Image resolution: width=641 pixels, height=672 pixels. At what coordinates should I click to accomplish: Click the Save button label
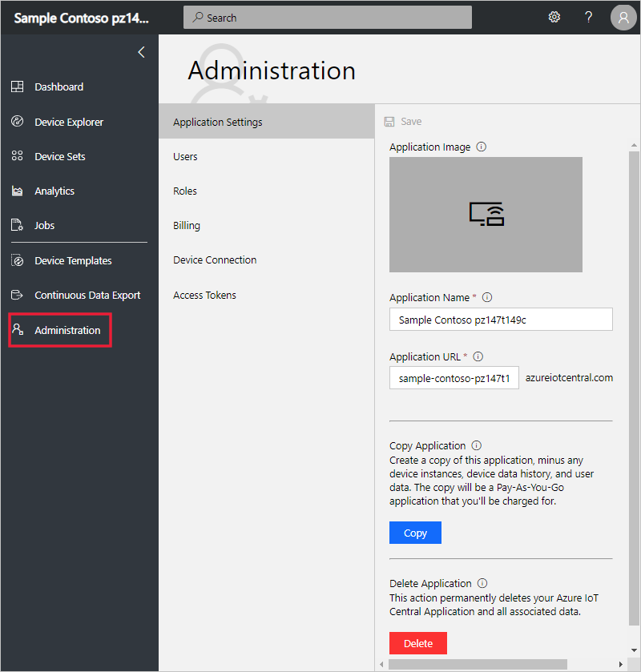click(x=411, y=122)
